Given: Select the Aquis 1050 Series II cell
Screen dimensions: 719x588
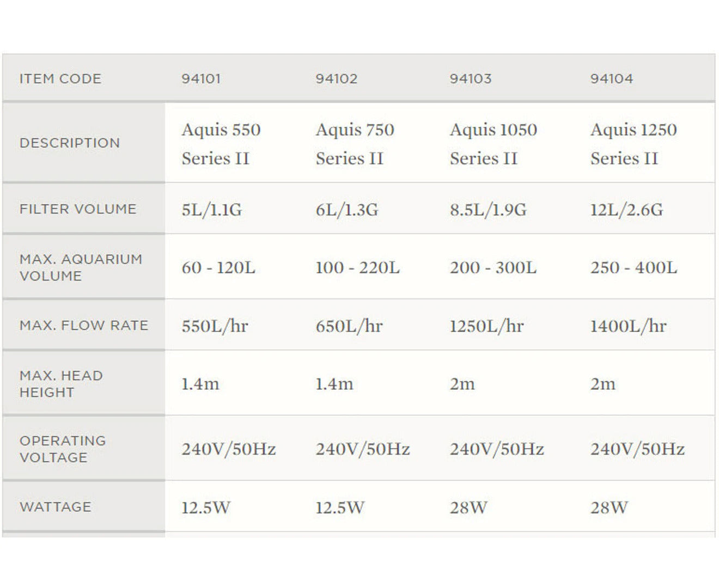Looking at the screenshot, I should point(493,144).
